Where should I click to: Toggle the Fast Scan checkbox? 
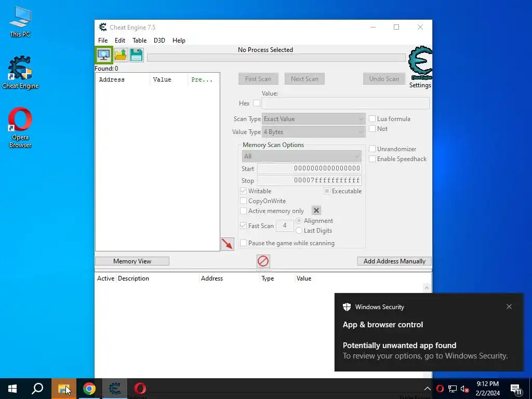tap(243, 225)
